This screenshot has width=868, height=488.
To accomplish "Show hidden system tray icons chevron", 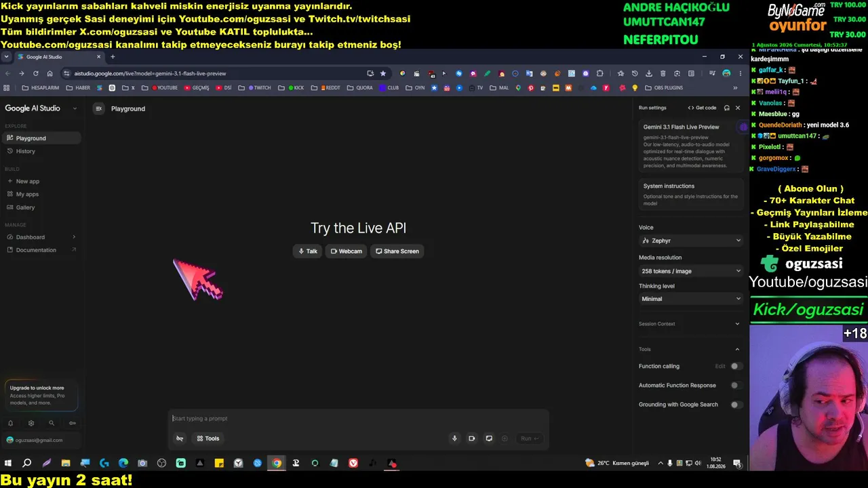I will tap(660, 464).
